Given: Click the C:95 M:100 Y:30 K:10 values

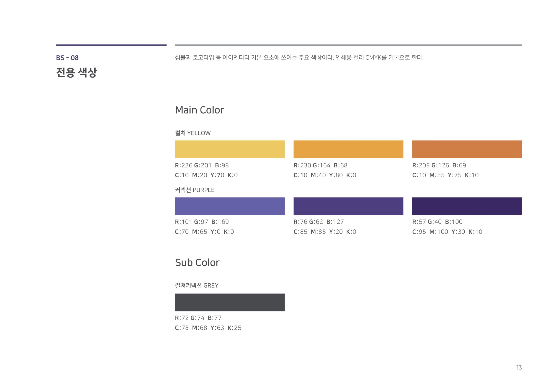Looking at the screenshot, I should tap(447, 232).
